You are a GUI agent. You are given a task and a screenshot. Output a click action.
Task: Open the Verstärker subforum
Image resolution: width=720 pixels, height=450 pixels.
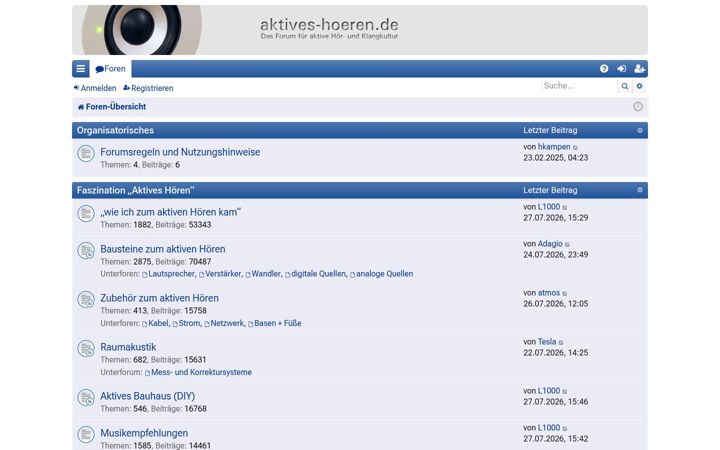tap(223, 274)
